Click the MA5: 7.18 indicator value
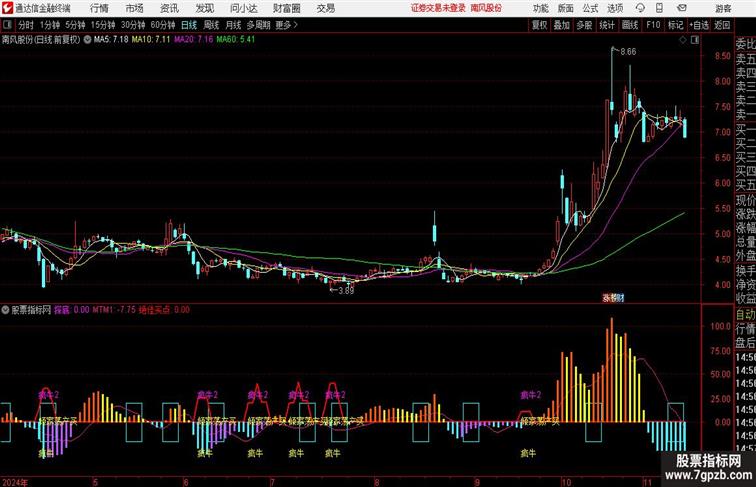Viewport: 756px width, 487px height. tap(111, 40)
